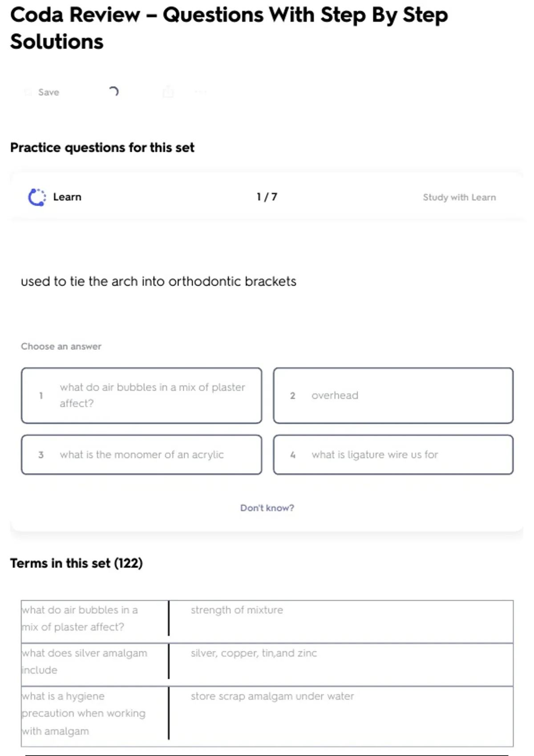
Task: Open 'Study with Learn' link
Action: click(x=459, y=197)
